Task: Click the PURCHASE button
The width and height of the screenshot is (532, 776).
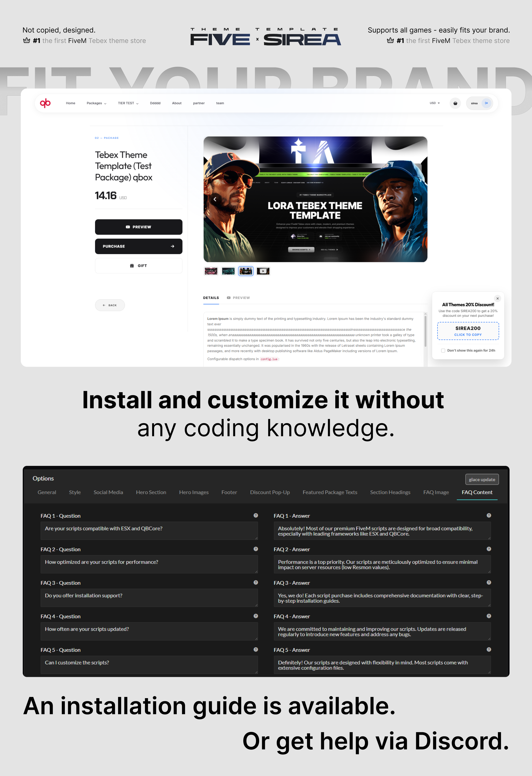Action: [139, 246]
